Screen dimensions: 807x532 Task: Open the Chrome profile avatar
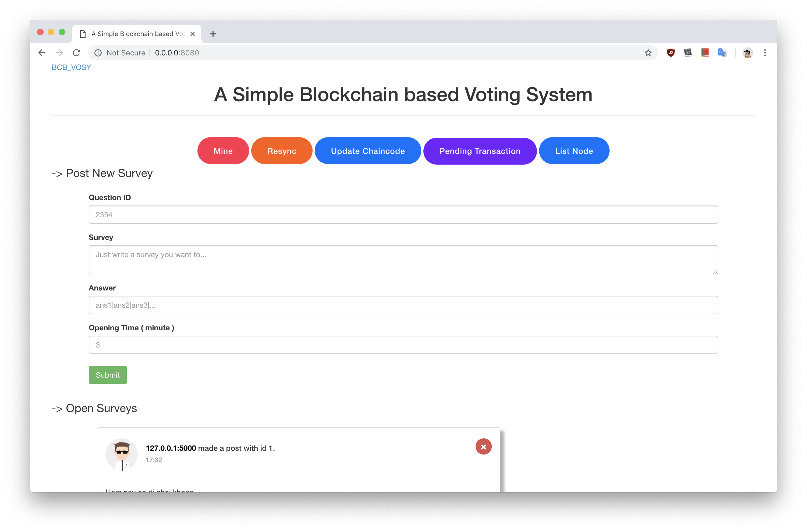click(x=748, y=53)
